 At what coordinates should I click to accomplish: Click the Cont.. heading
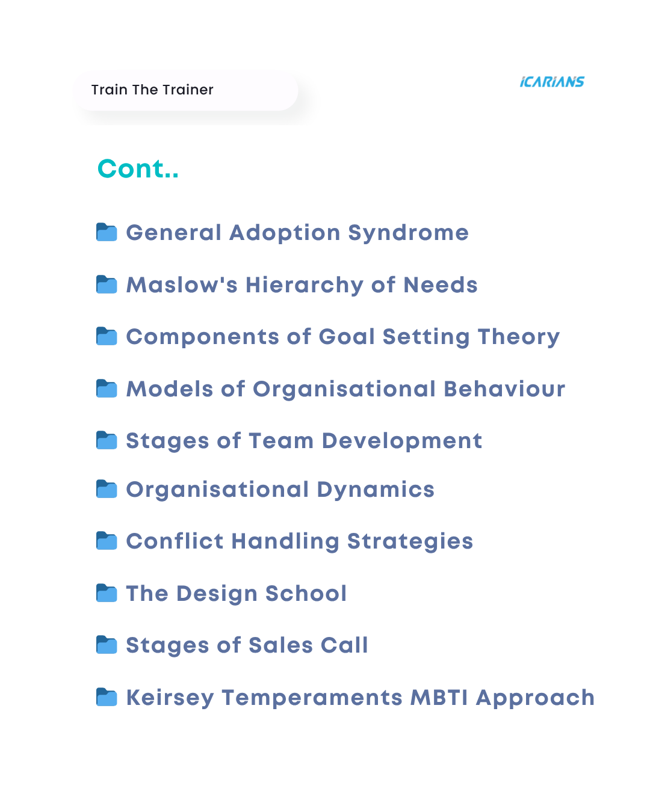[x=138, y=169]
